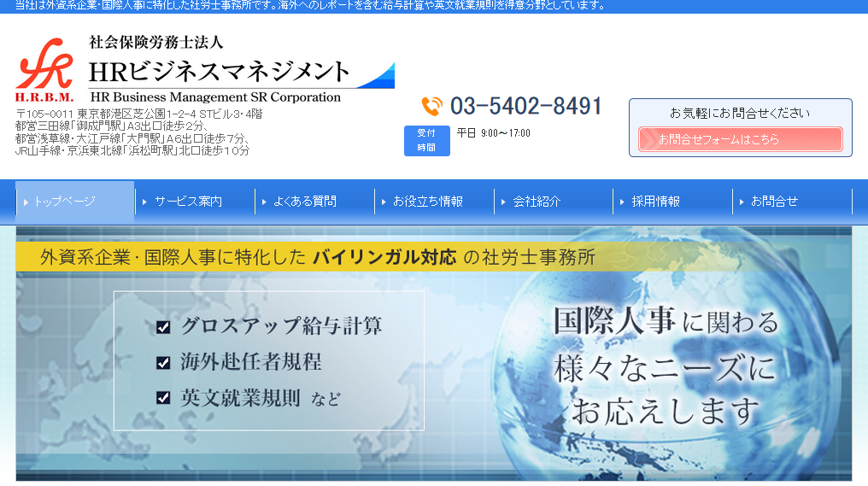Click the JR山手線 access directions line
This screenshot has height=486, width=868.
coord(132,150)
